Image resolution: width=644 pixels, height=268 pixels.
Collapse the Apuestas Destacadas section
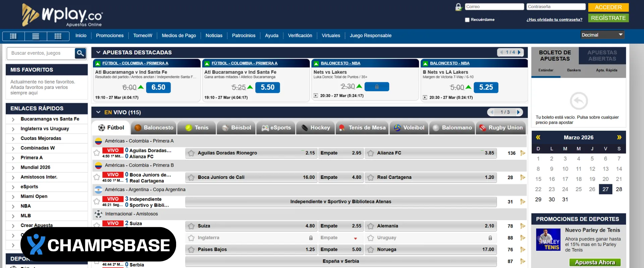click(x=98, y=52)
